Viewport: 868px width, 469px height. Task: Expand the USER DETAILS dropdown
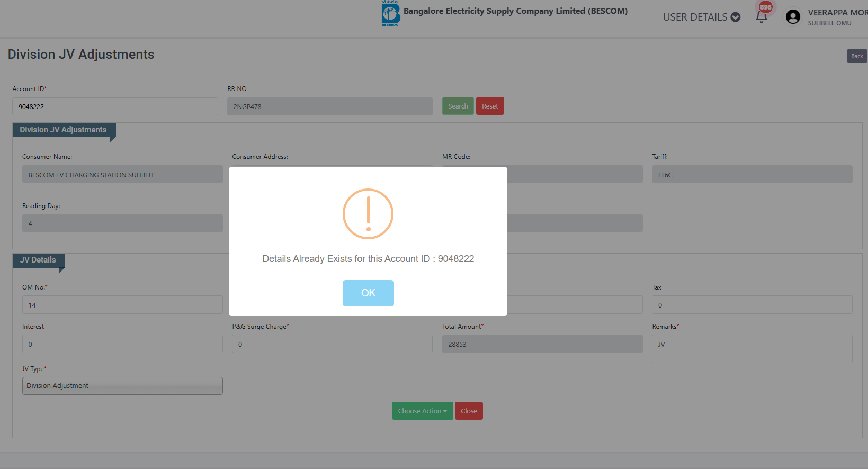pos(701,17)
